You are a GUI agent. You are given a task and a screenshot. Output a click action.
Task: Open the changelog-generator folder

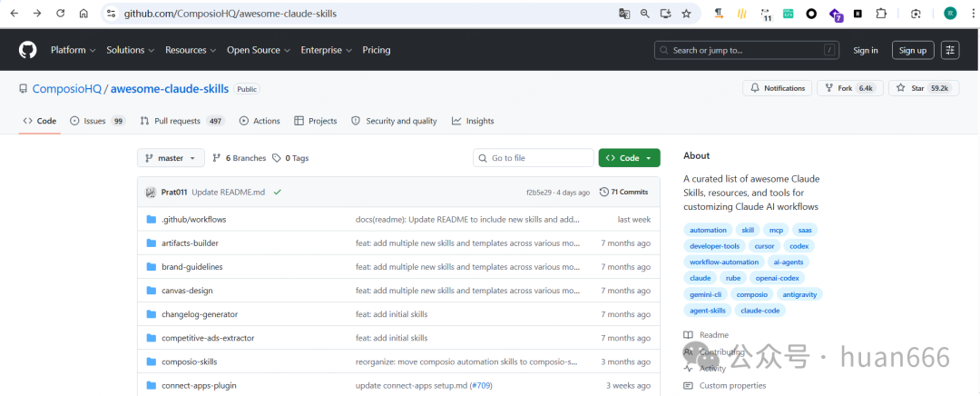click(x=200, y=314)
